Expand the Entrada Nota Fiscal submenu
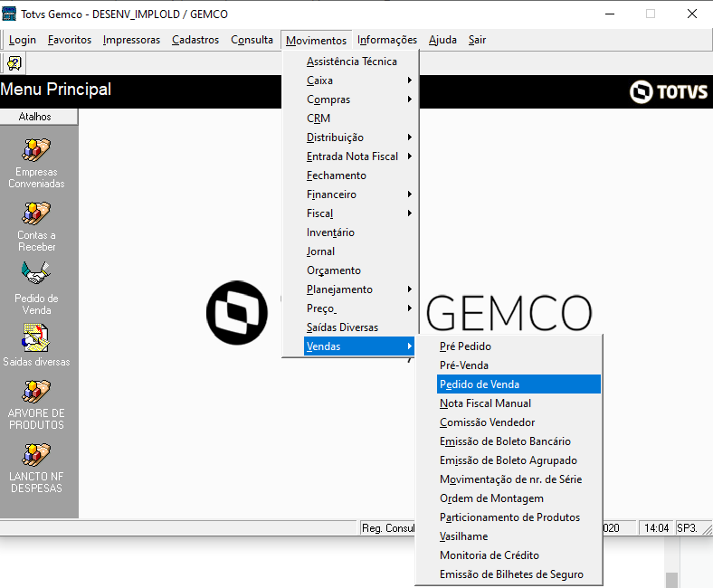 [350, 156]
